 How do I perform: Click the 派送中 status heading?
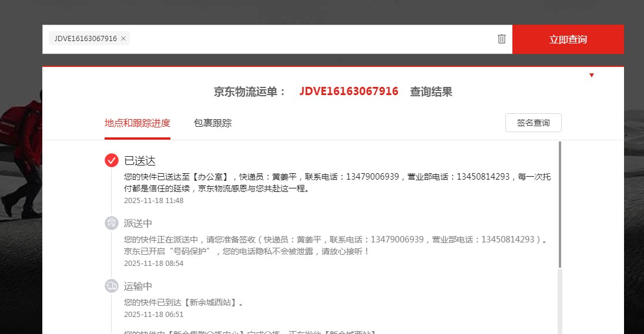[x=138, y=224]
